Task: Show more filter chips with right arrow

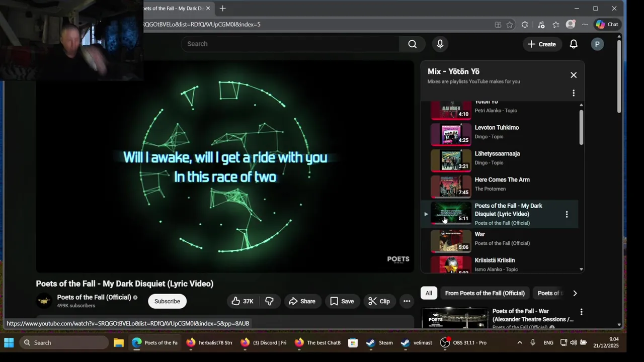Action: [575, 293]
